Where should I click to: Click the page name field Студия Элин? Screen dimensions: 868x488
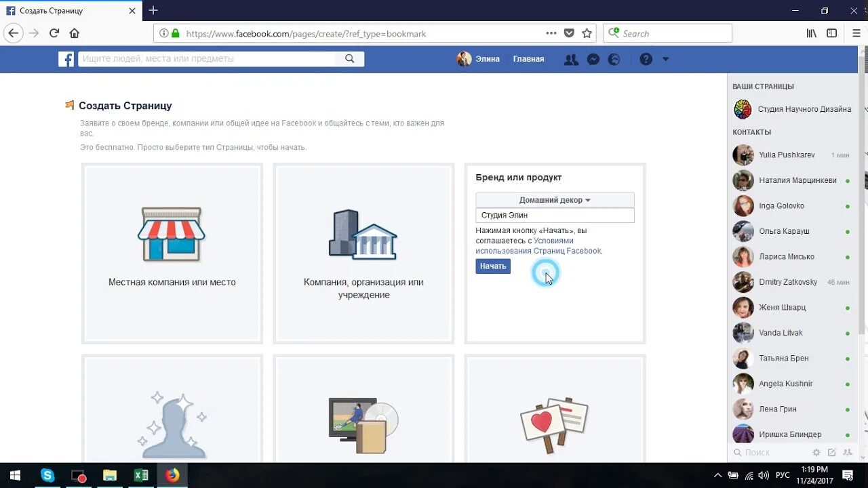coord(555,215)
